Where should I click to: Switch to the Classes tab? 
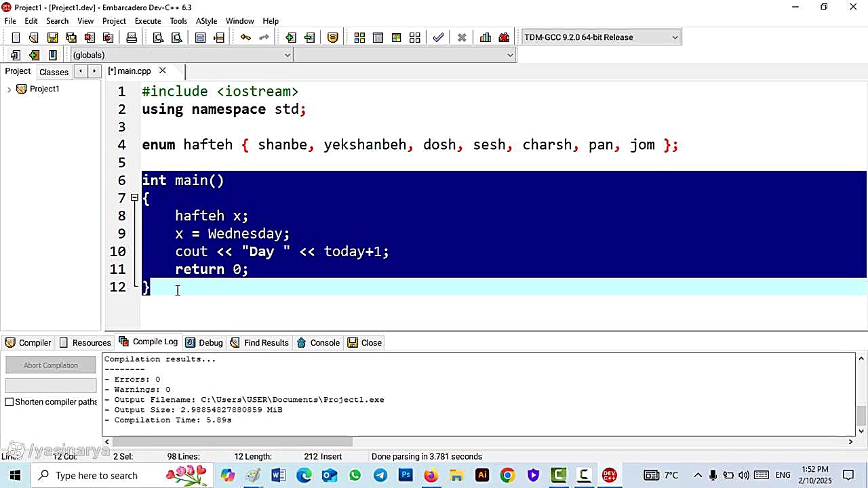tap(54, 72)
